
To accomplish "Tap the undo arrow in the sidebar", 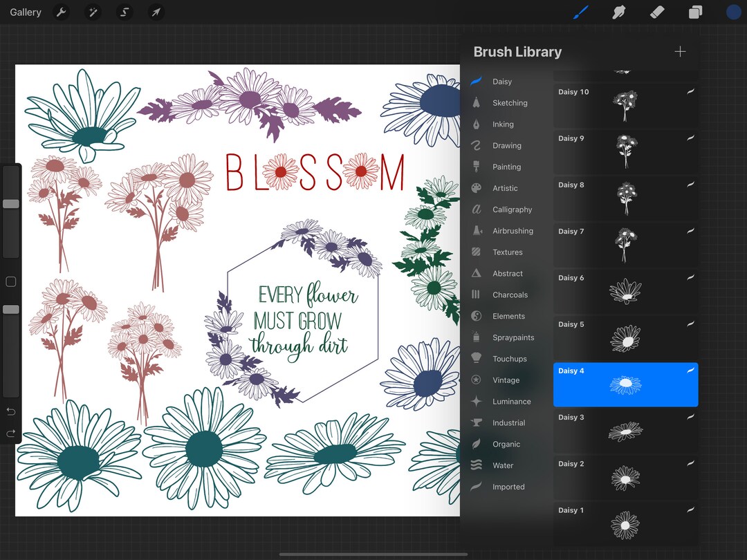I will 10,411.
